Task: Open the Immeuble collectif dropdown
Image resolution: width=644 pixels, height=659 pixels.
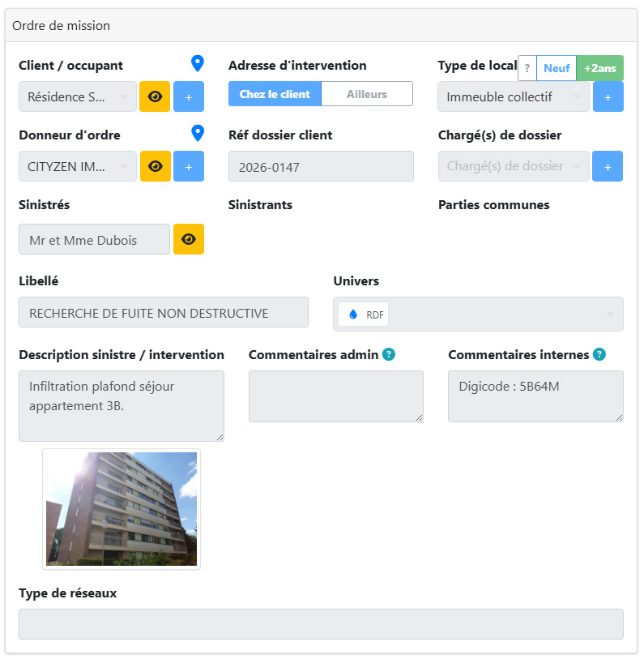Action: click(x=514, y=96)
